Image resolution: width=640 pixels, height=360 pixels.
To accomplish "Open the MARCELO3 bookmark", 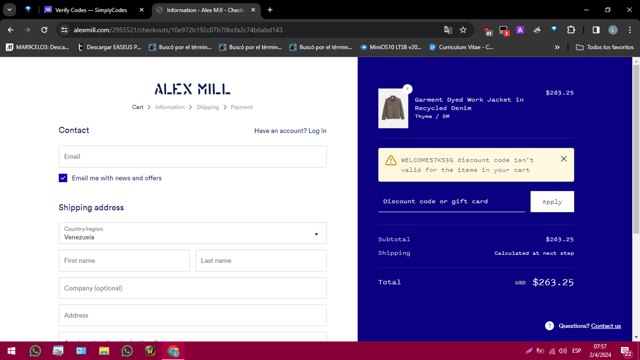I will point(38,47).
